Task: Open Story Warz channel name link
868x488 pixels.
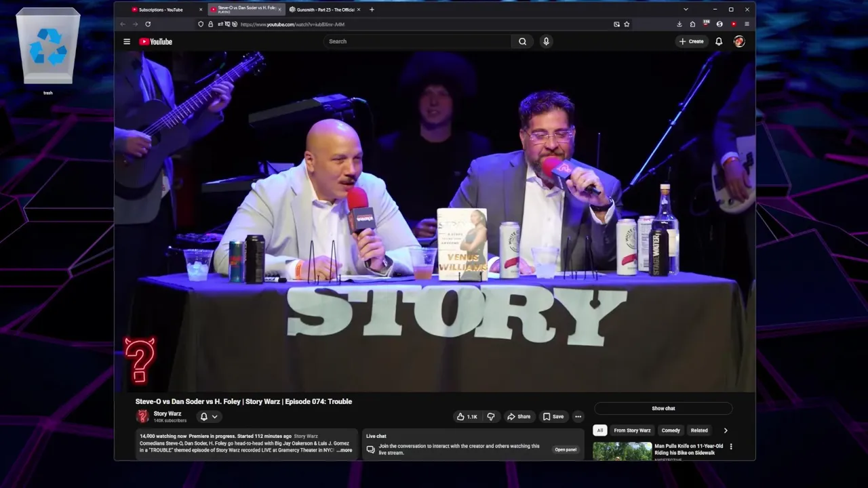Action: pos(167,413)
